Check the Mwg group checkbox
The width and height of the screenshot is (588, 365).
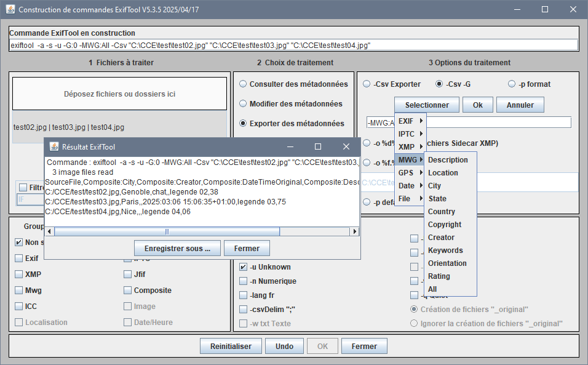[18, 291]
